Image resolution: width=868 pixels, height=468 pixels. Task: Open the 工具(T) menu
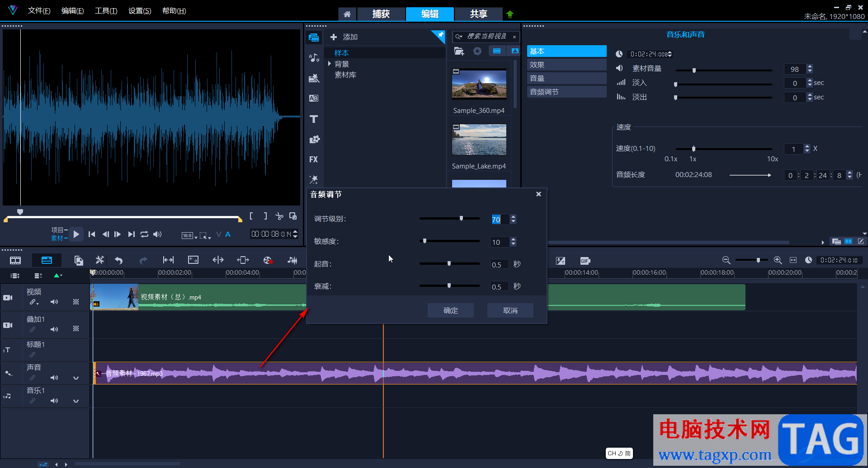tap(106, 11)
